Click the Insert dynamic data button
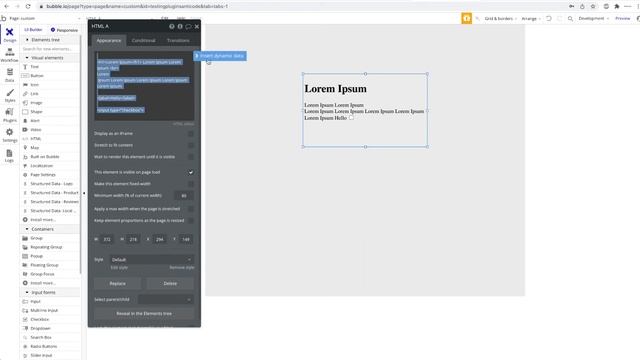The width and height of the screenshot is (640, 360). coord(220,56)
